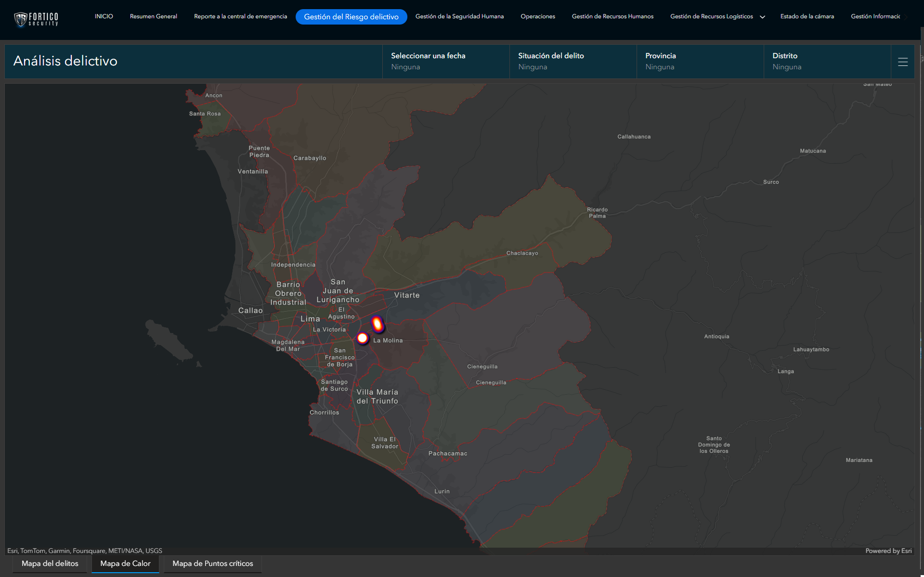Viewport: 924px width, 577px height.
Task: Open Estado de la cámara page
Action: point(807,16)
